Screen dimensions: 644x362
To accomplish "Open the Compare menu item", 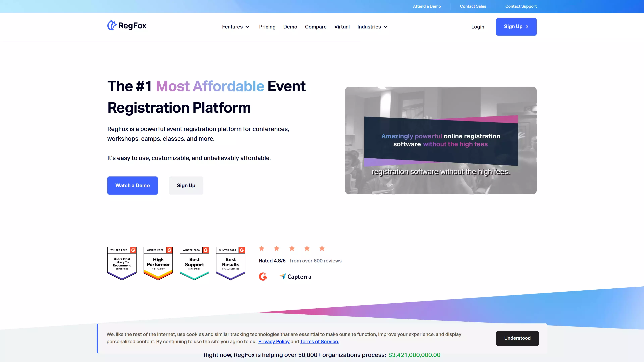I will coord(315,27).
